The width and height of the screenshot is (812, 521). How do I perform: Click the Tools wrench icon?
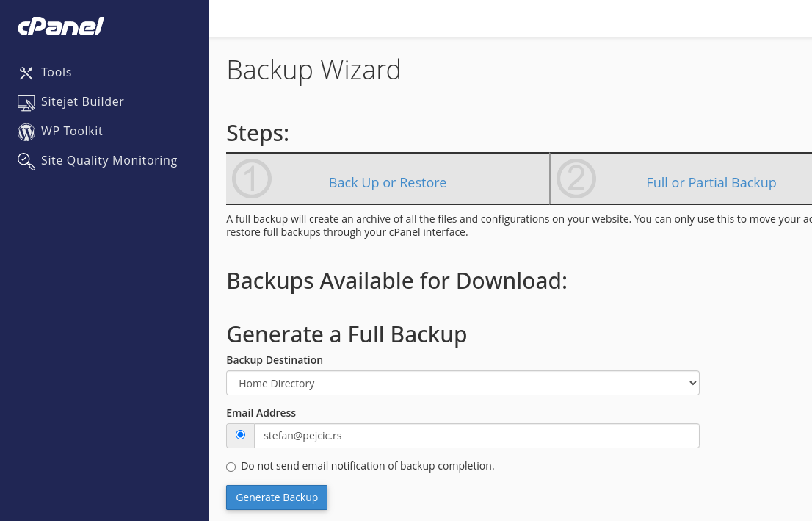(x=26, y=73)
